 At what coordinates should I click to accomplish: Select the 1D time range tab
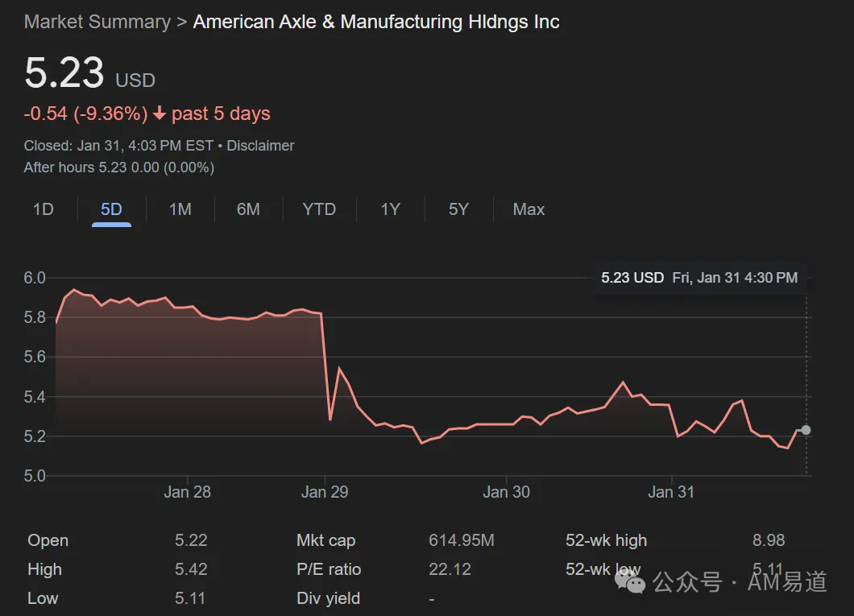43,209
